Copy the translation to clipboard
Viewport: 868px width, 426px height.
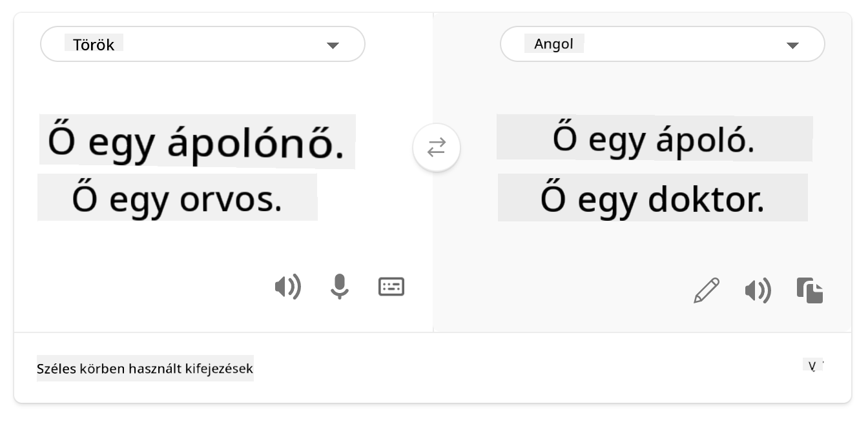pyautogui.click(x=810, y=290)
